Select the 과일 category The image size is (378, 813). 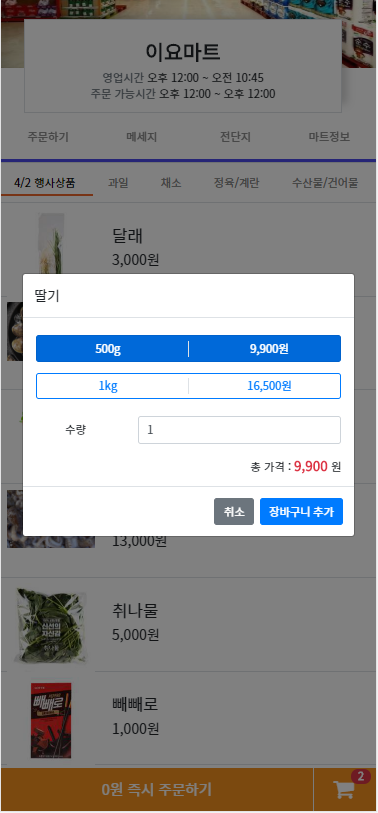coord(118,183)
